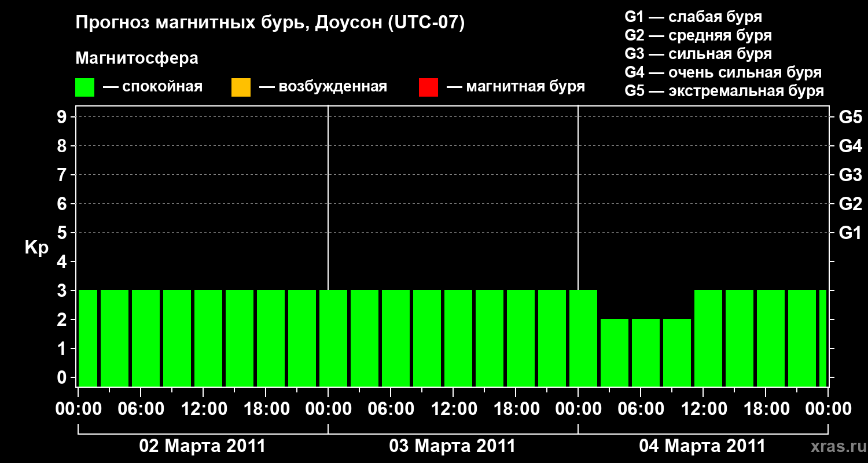Click the Kp axis value 2
This screenshot has width=868, height=463.
[x=63, y=319]
